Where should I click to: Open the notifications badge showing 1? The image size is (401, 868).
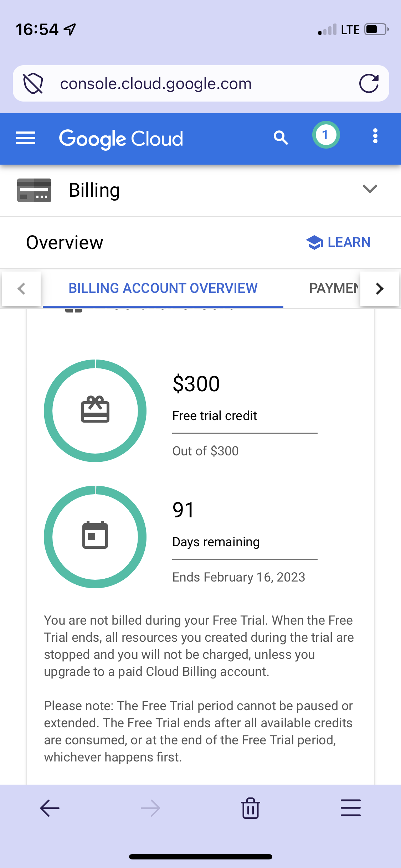click(326, 135)
